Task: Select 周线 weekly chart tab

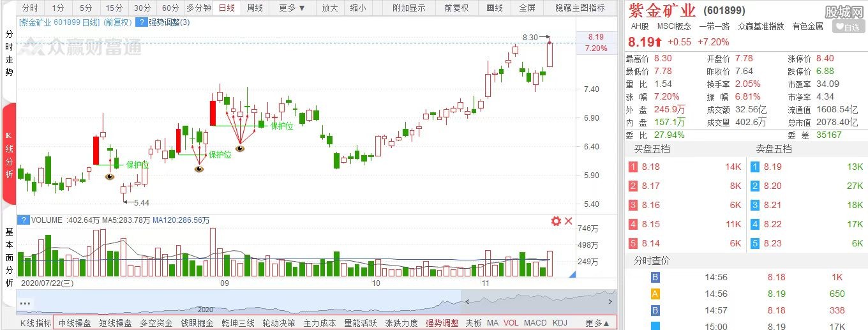Action: [x=255, y=8]
